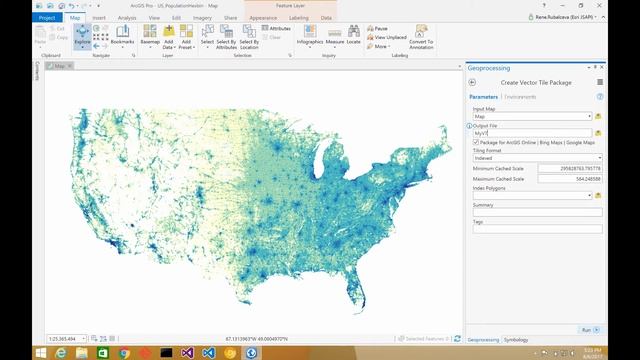Browse for the Output File location
Image resolution: width=640 pixels, height=360 pixels.
(x=598, y=133)
